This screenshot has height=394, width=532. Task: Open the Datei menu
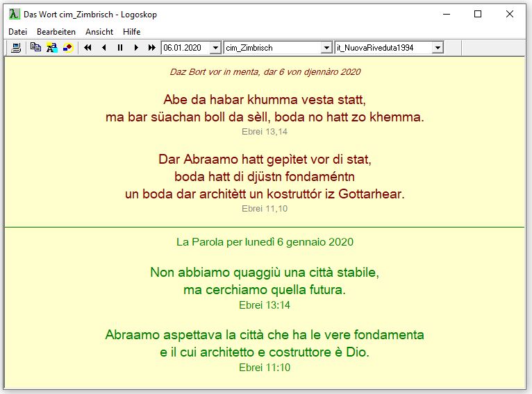click(x=17, y=32)
